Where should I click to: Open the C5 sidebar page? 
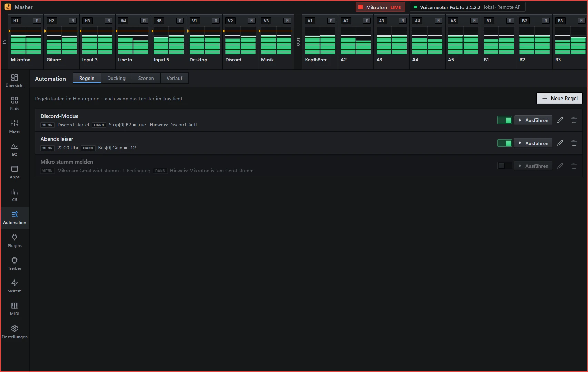[x=14, y=195]
